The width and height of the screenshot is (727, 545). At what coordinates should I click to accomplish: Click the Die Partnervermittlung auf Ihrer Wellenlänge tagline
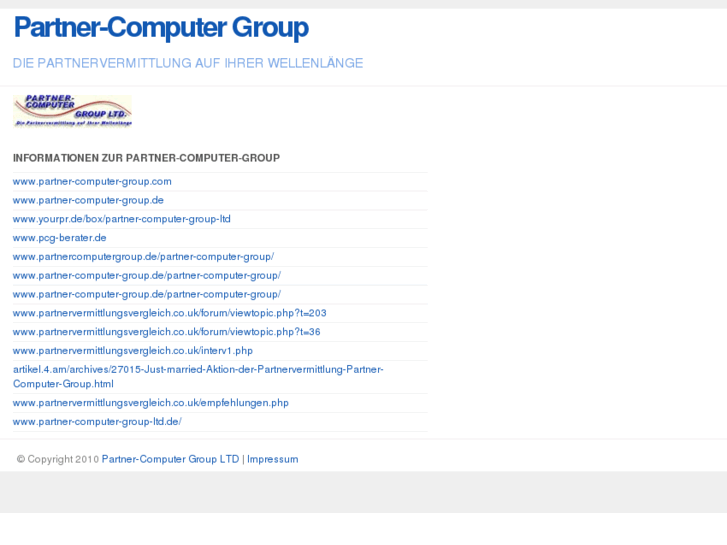tap(188, 63)
